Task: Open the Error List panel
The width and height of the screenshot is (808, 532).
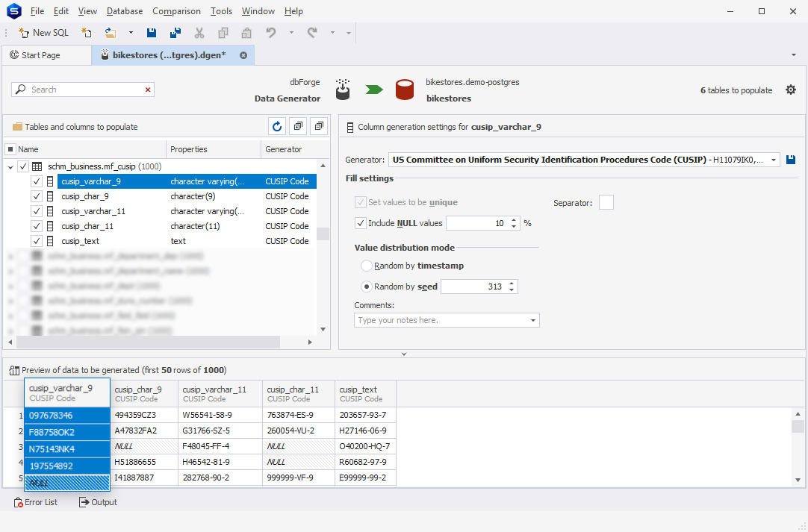Action: 36,502
